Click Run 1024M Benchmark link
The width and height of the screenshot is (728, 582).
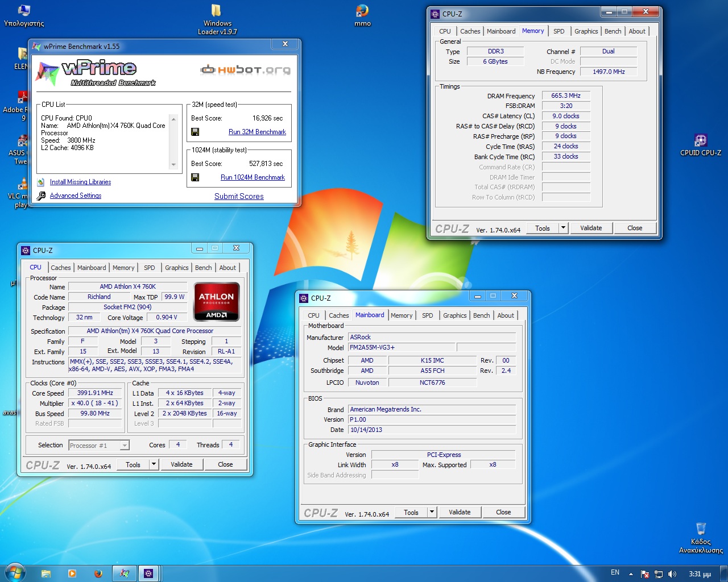pyautogui.click(x=253, y=177)
